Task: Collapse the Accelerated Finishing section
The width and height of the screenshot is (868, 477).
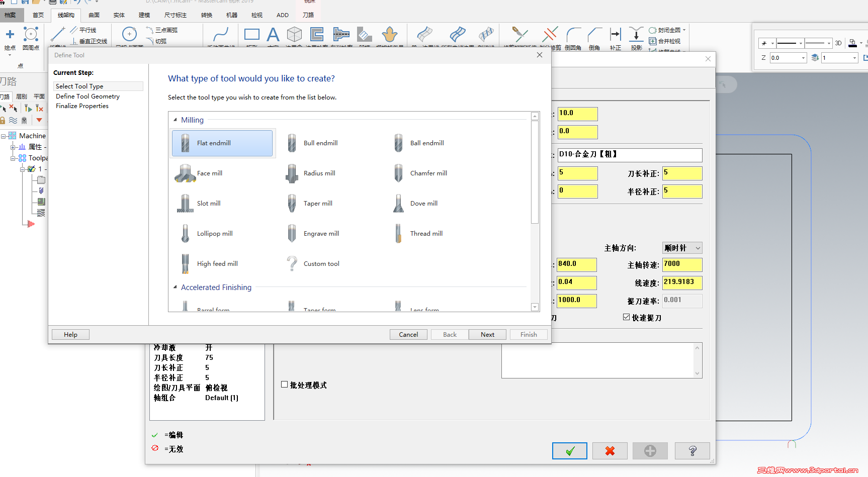Action: coord(175,287)
